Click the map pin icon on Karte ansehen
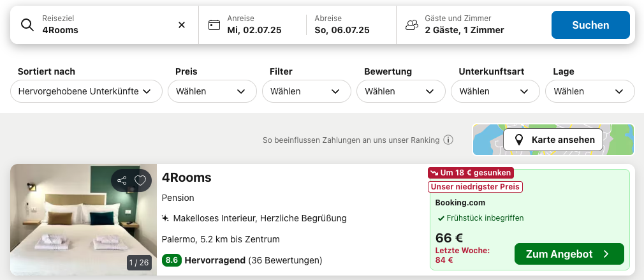Screen dimensions: 644x280 519,140
